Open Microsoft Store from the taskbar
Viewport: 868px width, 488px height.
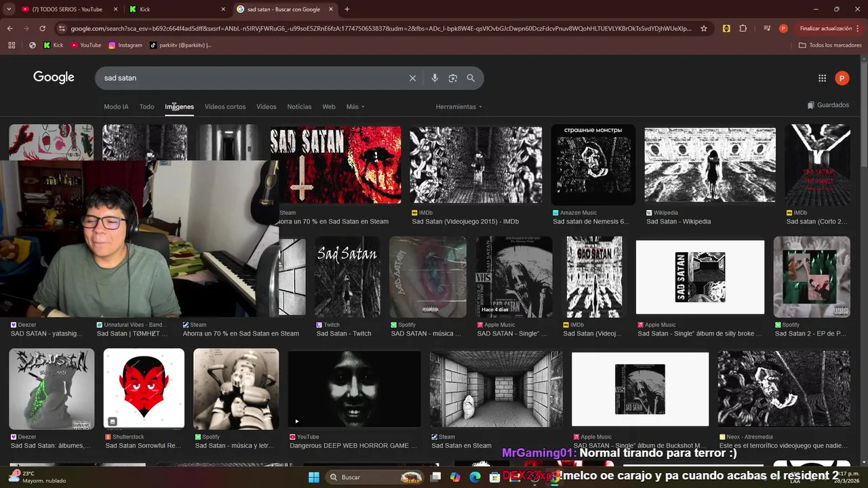tap(494, 477)
